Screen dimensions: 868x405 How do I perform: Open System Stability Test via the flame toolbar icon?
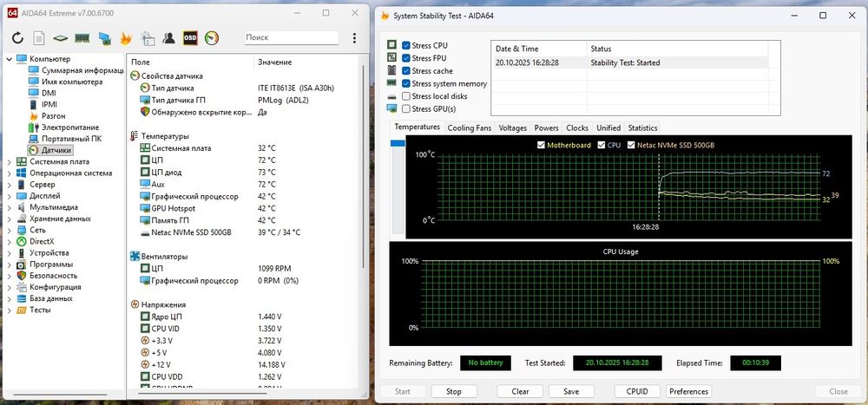(126, 37)
